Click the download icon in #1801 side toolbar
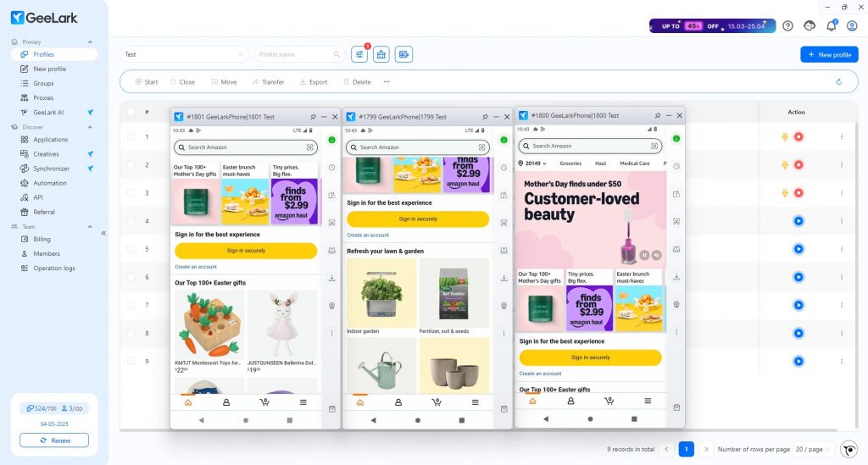 point(331,278)
